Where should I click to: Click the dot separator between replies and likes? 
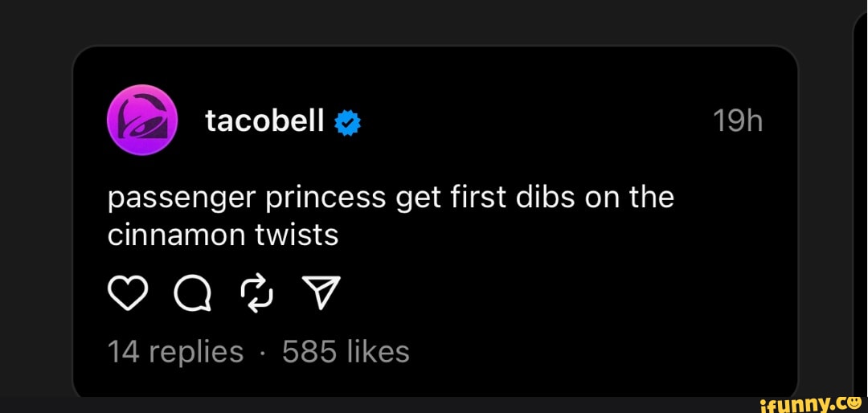click(x=263, y=352)
